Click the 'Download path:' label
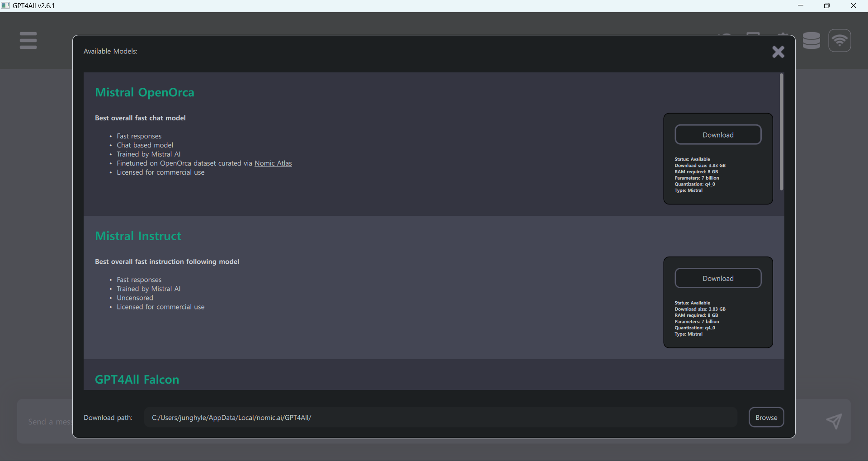868x461 pixels. click(108, 418)
